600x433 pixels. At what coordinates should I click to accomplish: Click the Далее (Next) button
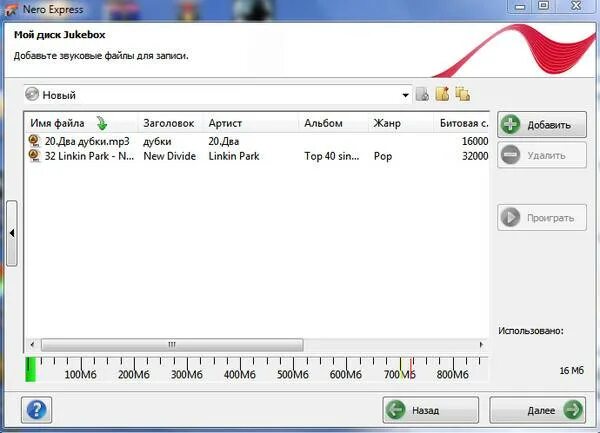tap(538, 410)
